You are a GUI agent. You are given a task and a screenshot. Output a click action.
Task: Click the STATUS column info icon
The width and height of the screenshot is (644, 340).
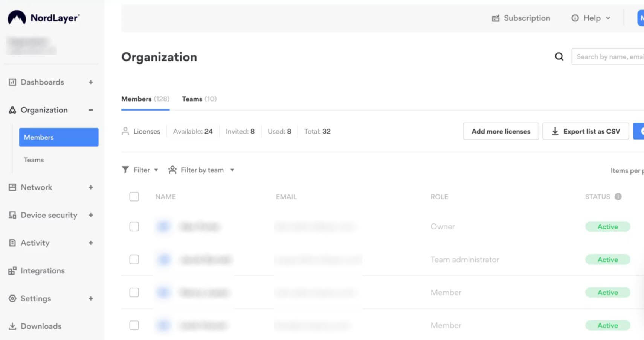tap(618, 196)
